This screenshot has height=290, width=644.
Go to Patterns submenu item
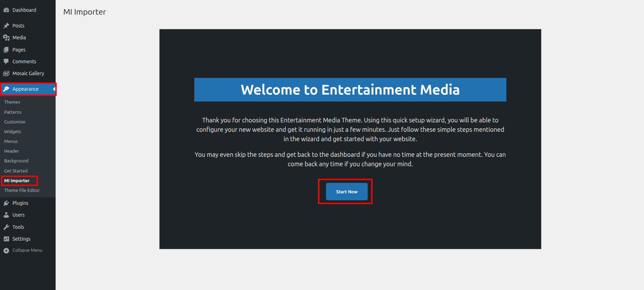(x=13, y=112)
